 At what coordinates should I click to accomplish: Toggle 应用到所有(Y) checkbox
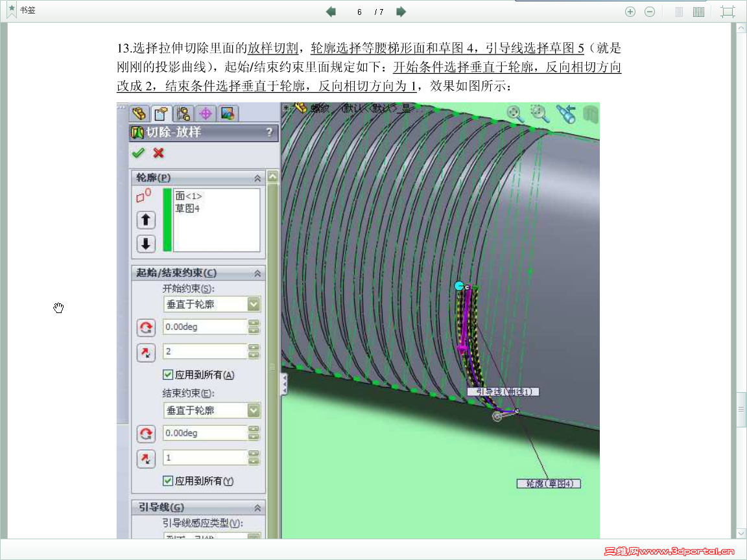pyautogui.click(x=168, y=481)
